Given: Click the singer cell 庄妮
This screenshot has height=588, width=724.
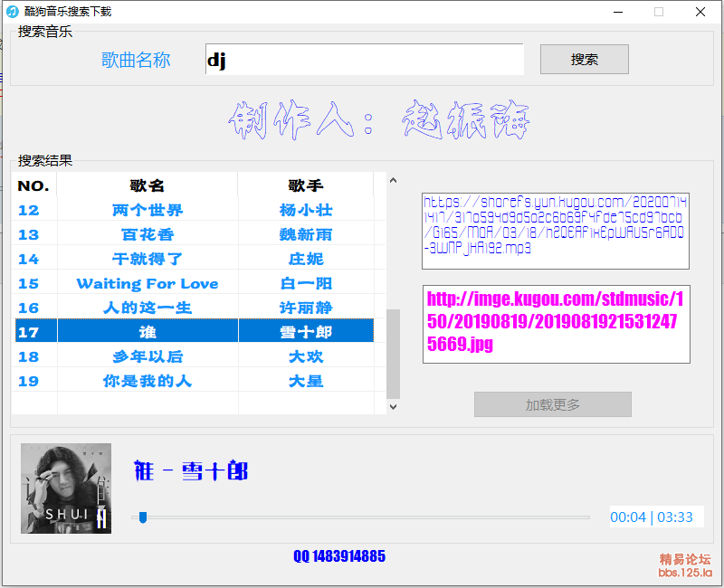Looking at the screenshot, I should (306, 259).
